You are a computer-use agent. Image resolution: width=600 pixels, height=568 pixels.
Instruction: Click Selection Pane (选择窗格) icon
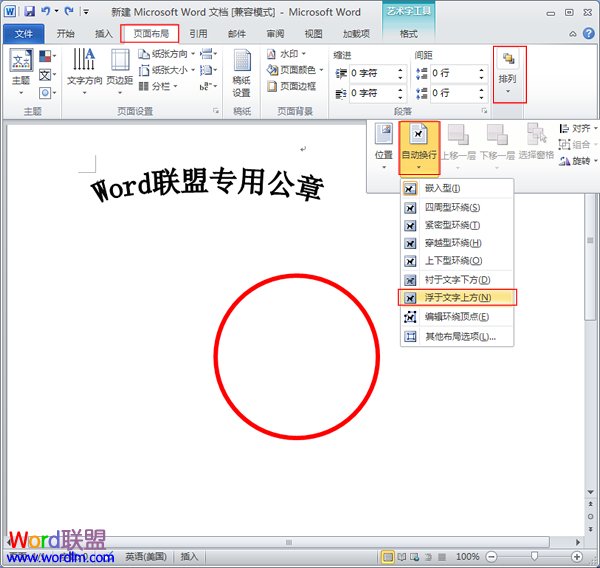(536, 141)
